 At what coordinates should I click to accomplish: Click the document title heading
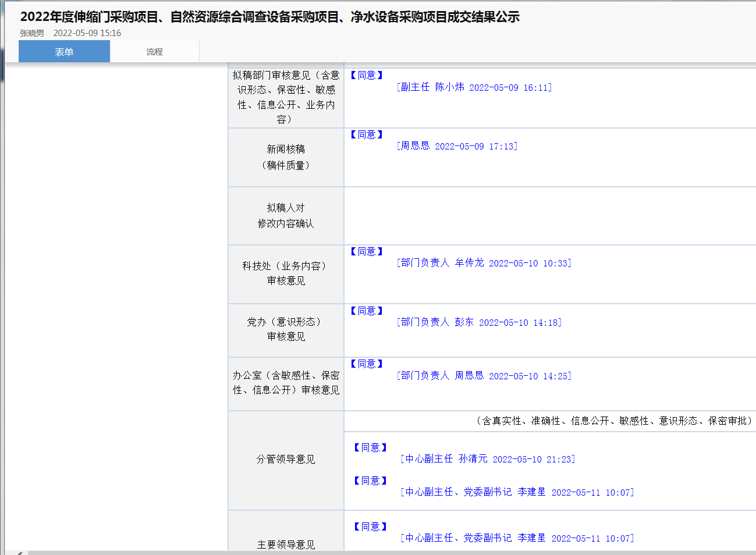coord(269,17)
